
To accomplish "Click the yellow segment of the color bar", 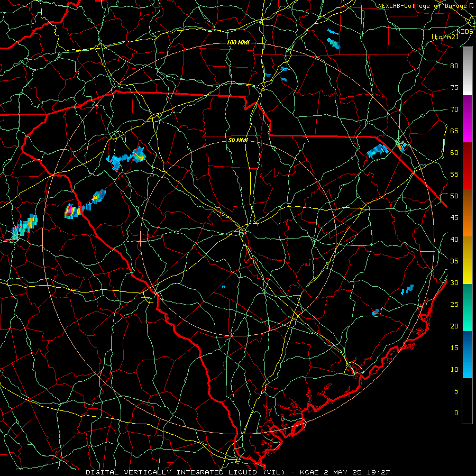I will tap(467, 260).
